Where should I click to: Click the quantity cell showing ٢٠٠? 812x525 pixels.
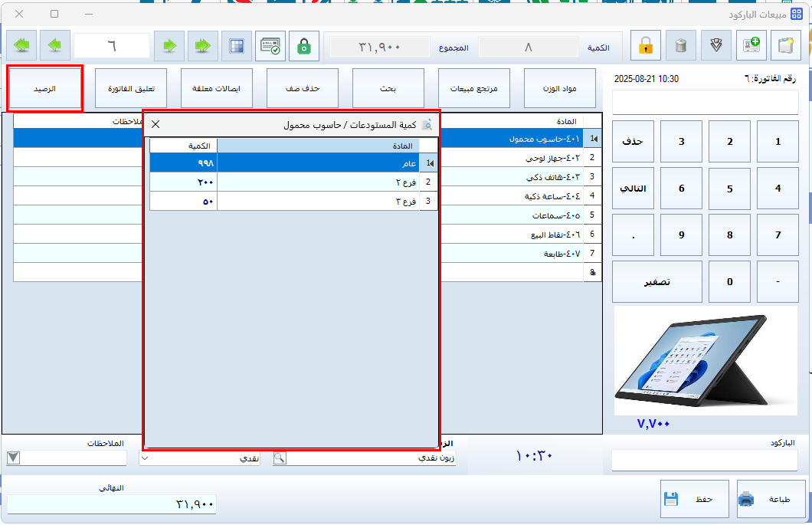coord(183,182)
